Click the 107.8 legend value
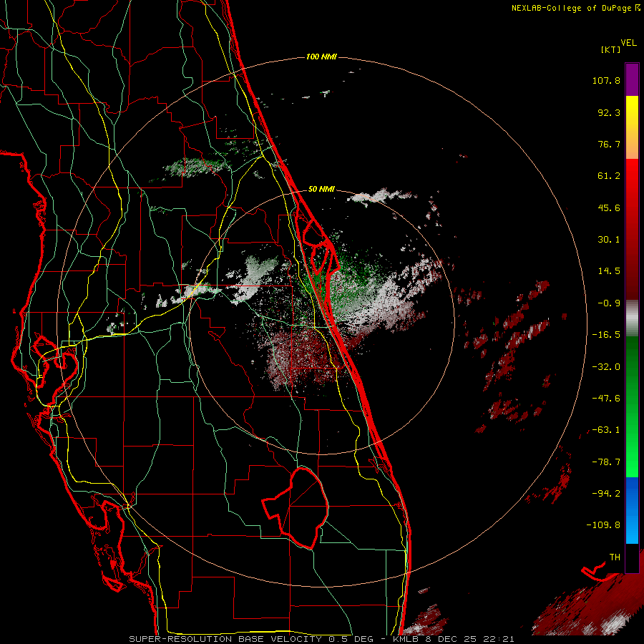 pyautogui.click(x=606, y=80)
